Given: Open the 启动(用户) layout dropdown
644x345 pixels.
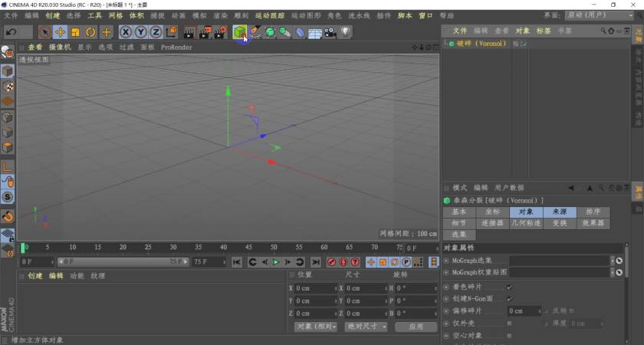Looking at the screenshot, I should 600,15.
